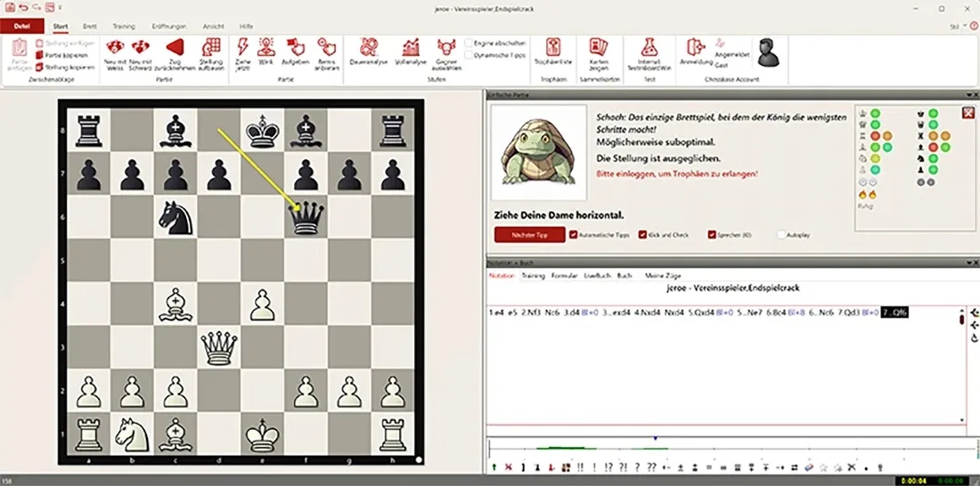
Task: Open the Stil dropdown at top right
Action: pyautogui.click(x=957, y=27)
